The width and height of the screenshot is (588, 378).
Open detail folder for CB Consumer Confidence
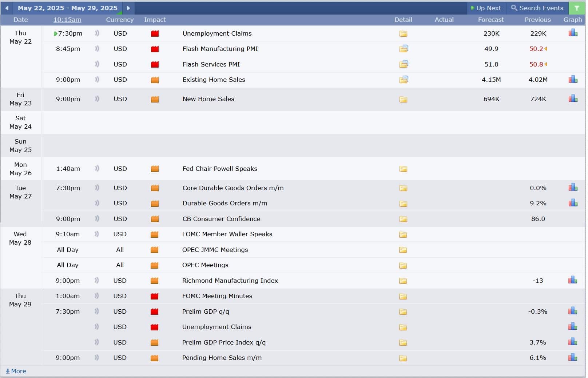pos(403,219)
